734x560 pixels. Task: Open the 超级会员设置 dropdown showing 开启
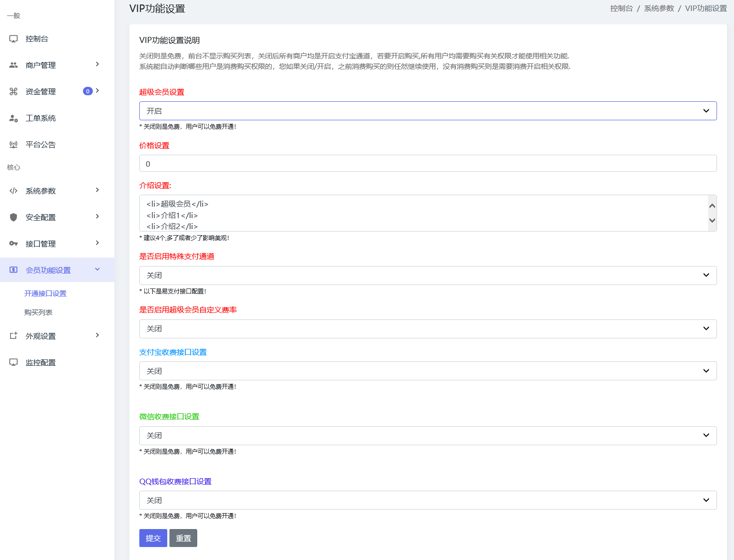tap(427, 110)
